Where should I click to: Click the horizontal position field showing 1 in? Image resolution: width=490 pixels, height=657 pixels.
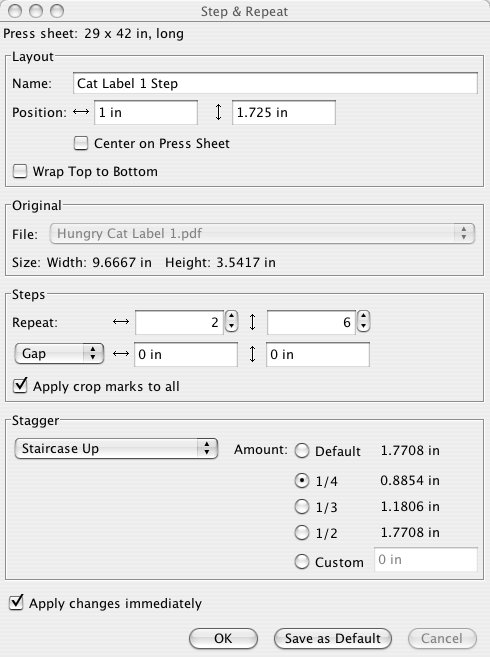click(x=146, y=112)
